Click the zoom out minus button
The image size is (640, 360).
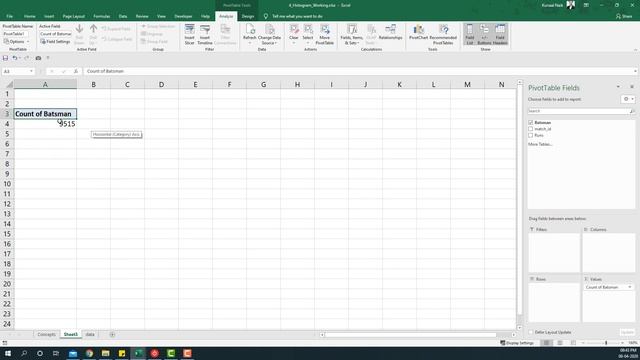point(583,343)
